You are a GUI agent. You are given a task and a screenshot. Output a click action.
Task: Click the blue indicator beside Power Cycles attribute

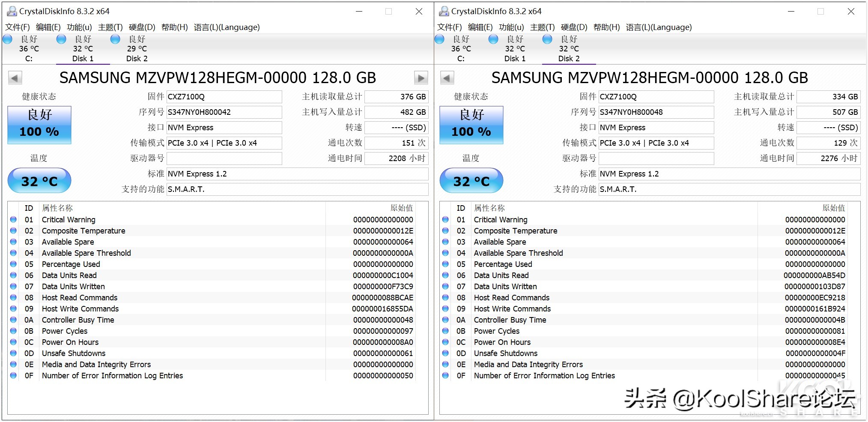[x=13, y=331]
